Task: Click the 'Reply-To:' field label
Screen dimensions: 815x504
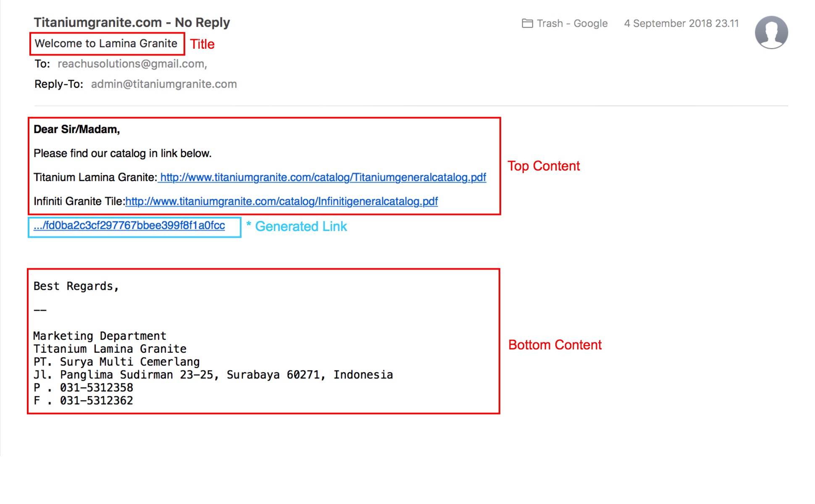Action: [59, 84]
